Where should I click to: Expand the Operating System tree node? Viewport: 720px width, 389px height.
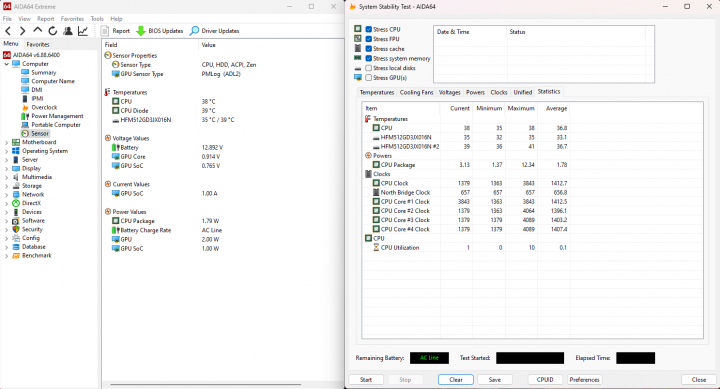[x=6, y=151]
